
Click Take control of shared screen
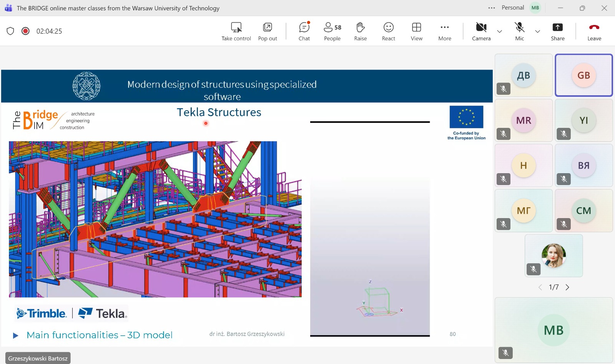[x=236, y=31]
